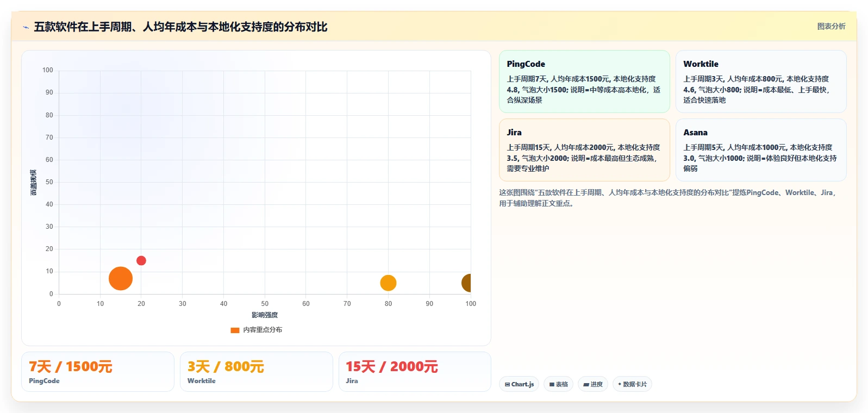Select the large orange bubble near x=15

pyautogui.click(x=121, y=278)
